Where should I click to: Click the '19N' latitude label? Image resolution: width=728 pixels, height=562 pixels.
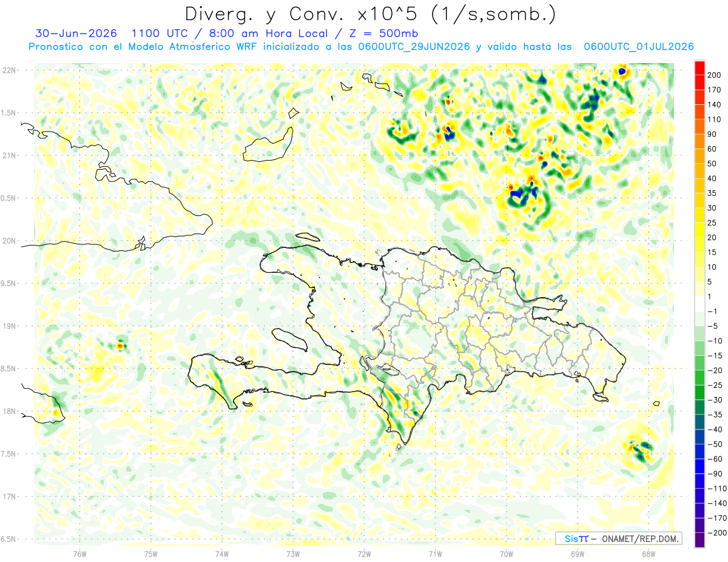pos(9,326)
